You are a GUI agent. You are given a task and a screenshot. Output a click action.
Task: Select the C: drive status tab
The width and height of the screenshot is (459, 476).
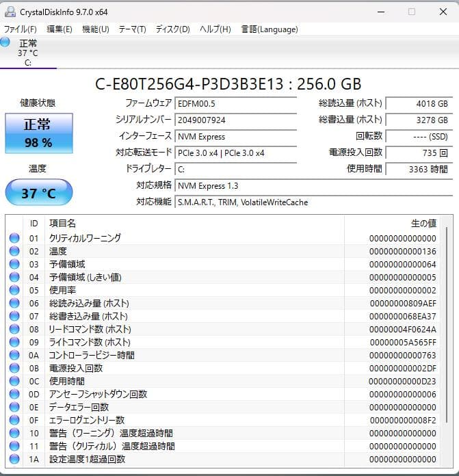(28, 52)
